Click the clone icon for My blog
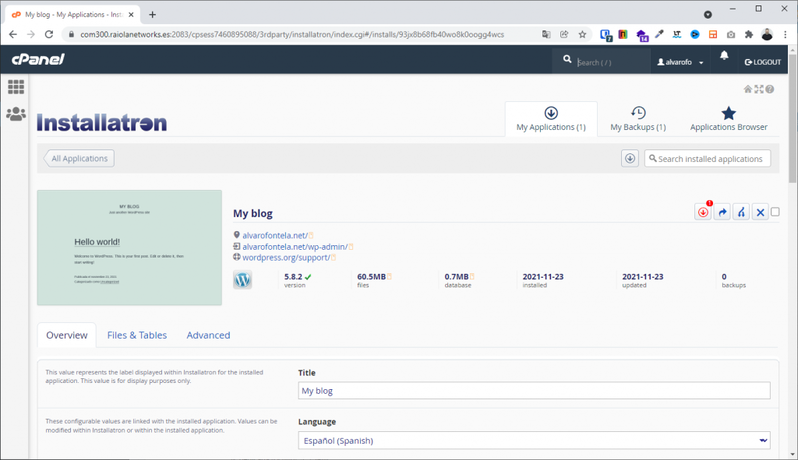This screenshot has width=798, height=460. [x=741, y=212]
